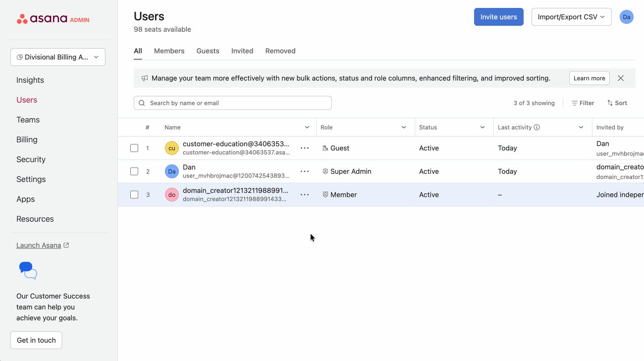Check the box for domain_creator row
Viewport: 644px width, 361px height.
[x=134, y=195]
